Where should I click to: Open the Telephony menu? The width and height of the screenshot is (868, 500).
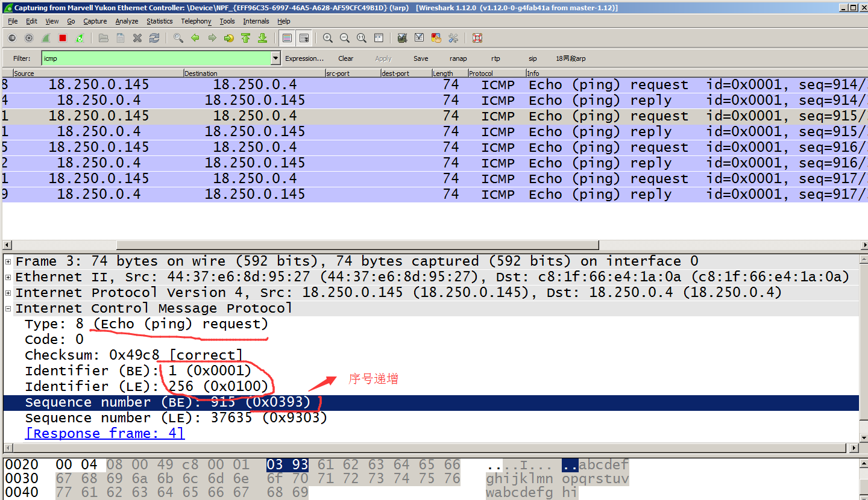197,21
